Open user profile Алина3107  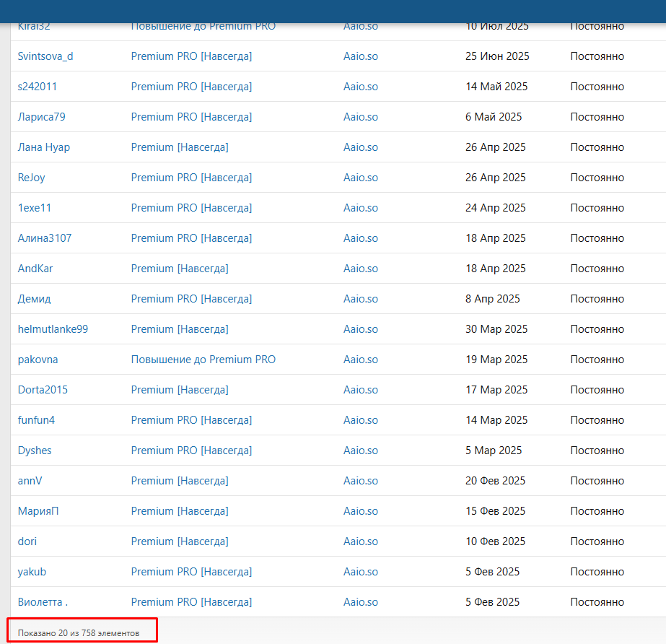(45, 238)
